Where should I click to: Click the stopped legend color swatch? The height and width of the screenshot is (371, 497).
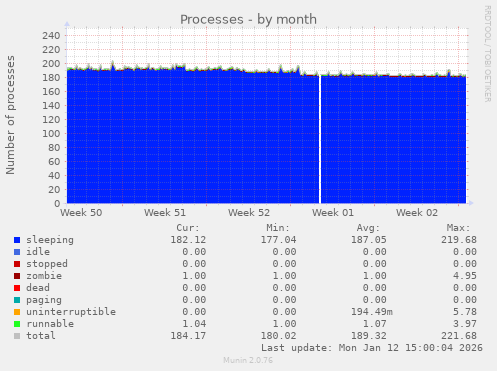pos(17,264)
